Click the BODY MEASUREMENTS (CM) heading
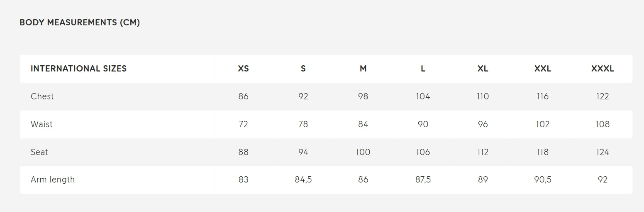Viewport: 644px width, 212px height. [80, 23]
